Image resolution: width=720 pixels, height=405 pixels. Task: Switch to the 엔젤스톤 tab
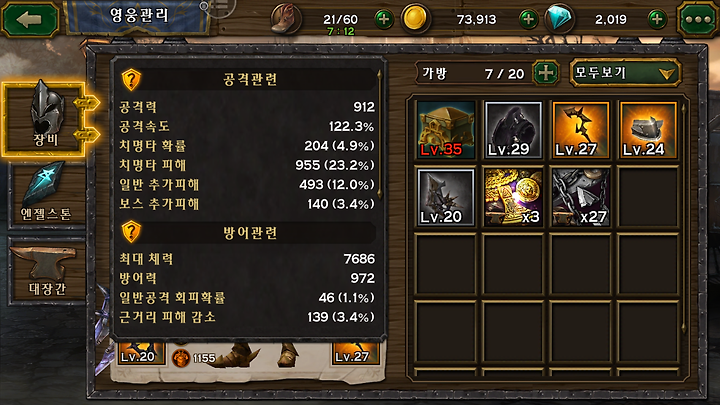coord(47,194)
